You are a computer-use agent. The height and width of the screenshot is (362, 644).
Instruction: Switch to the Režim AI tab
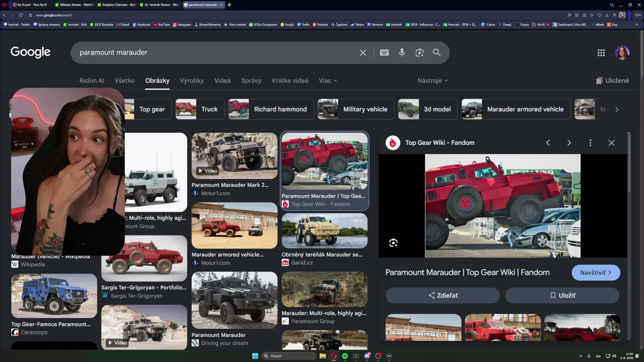click(92, 80)
